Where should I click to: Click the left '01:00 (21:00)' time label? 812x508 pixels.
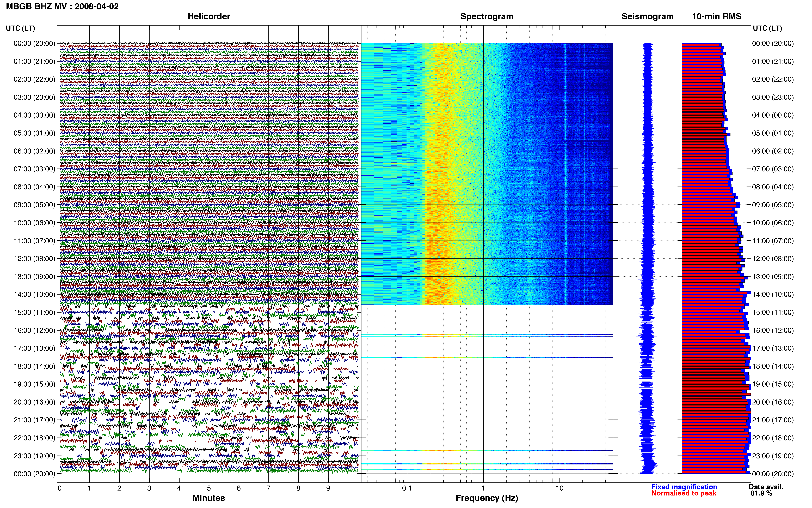pos(34,62)
